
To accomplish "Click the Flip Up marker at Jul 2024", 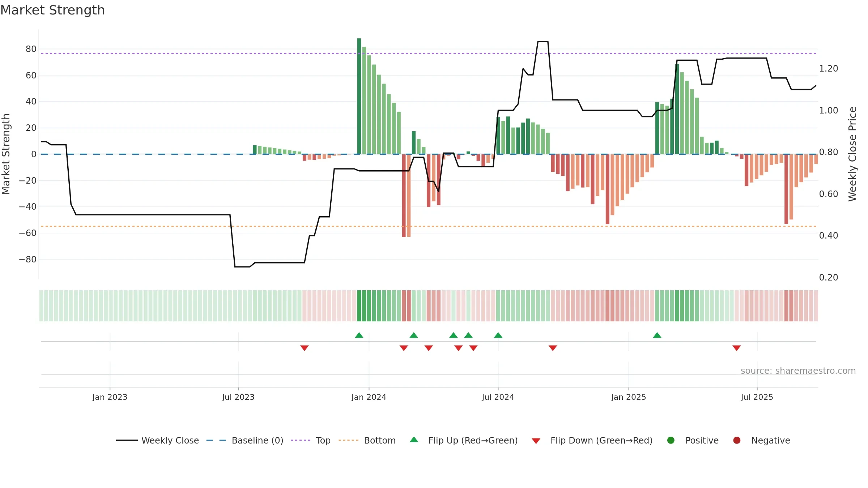I will click(x=498, y=335).
